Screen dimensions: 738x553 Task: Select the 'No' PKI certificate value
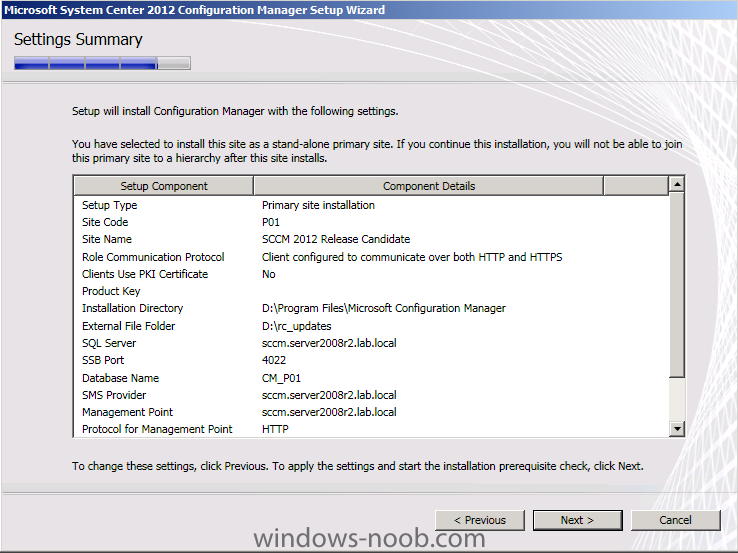pyautogui.click(x=269, y=274)
